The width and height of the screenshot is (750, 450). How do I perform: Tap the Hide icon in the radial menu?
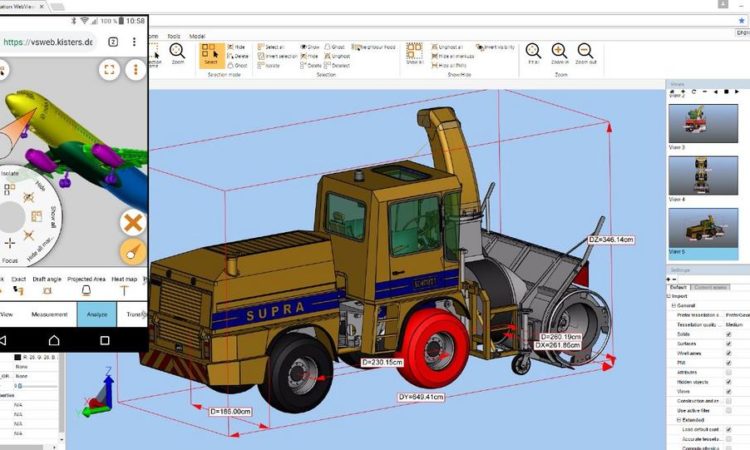coord(29,197)
